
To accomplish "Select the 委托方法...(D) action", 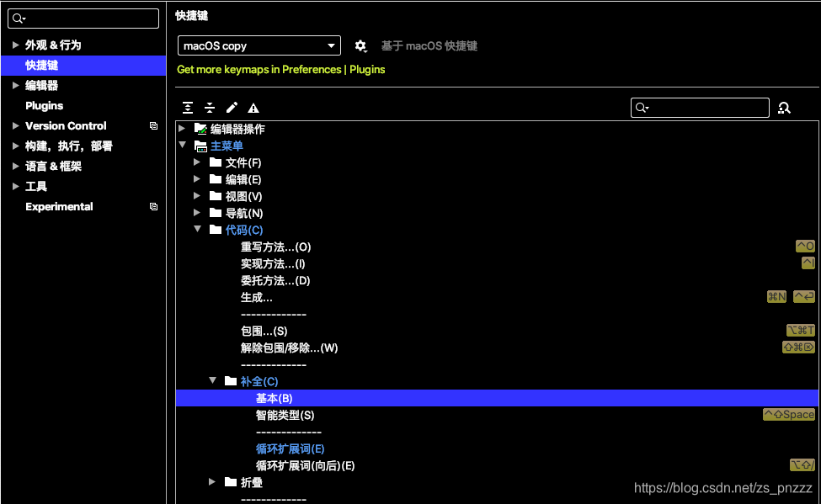I will (x=275, y=280).
